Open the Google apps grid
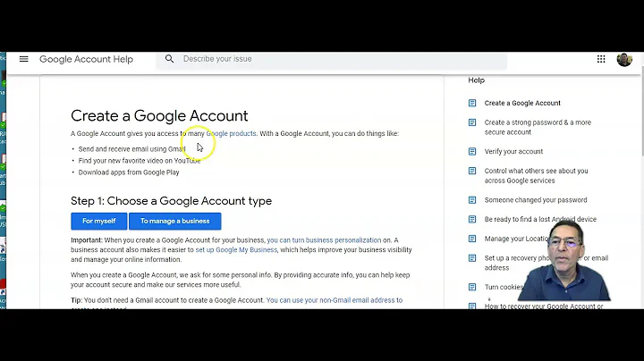The image size is (644, 361). (601, 59)
